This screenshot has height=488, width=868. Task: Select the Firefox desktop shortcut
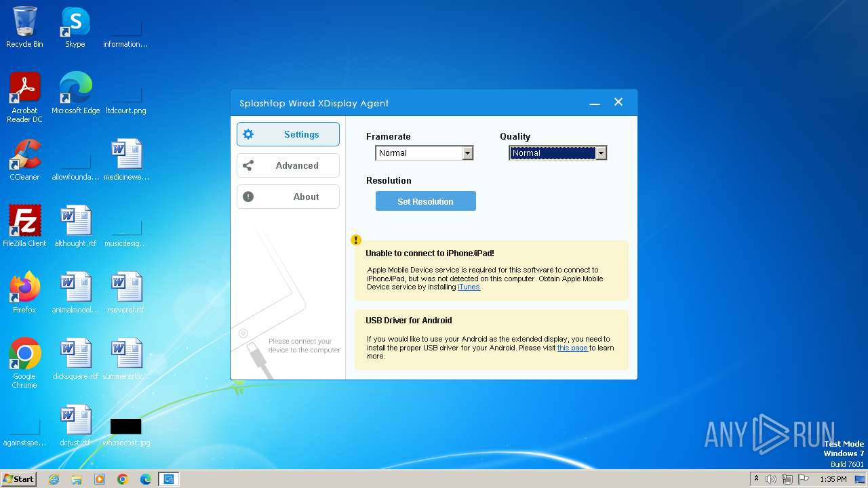[24, 293]
